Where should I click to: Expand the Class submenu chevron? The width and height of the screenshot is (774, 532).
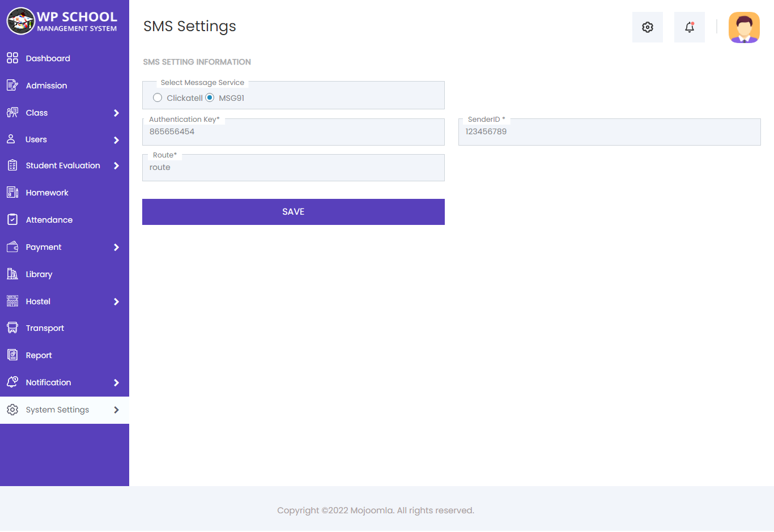click(116, 113)
